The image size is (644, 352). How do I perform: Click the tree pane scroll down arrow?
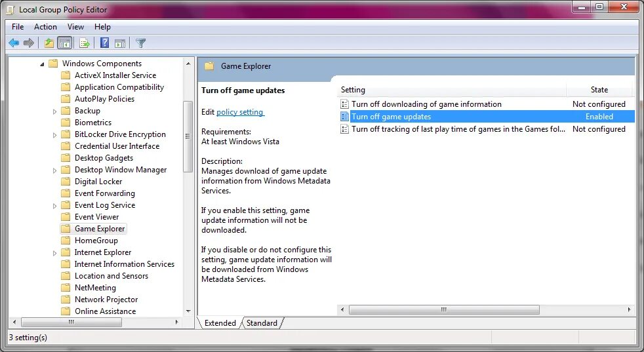(188, 311)
